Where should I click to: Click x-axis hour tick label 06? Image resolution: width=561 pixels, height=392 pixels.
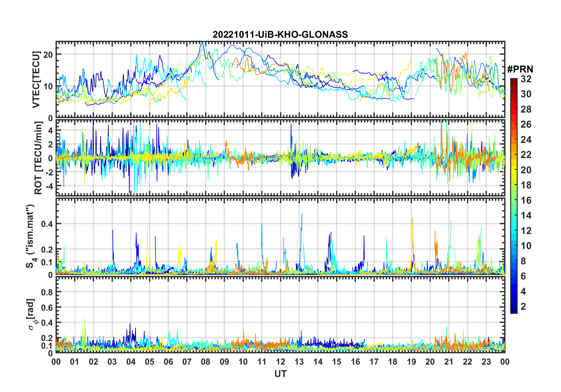tap(168, 362)
